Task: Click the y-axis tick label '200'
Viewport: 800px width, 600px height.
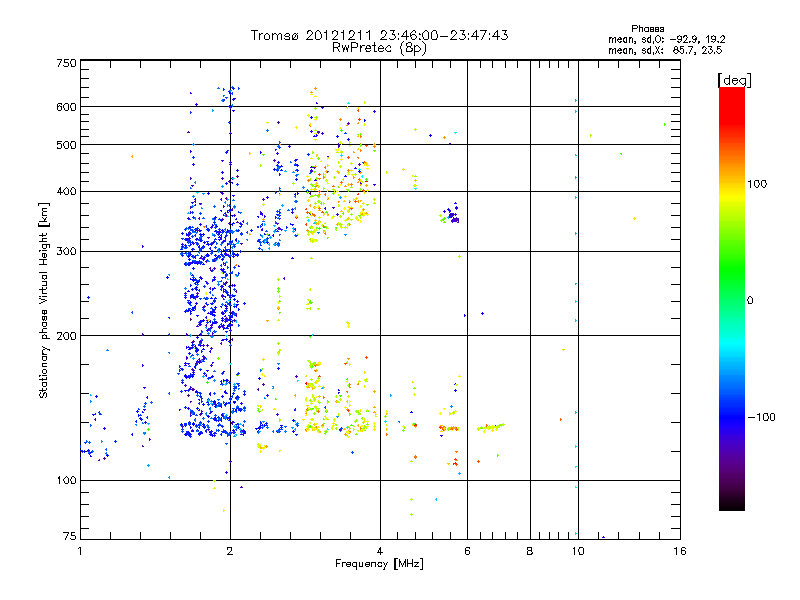Action: pyautogui.click(x=66, y=336)
